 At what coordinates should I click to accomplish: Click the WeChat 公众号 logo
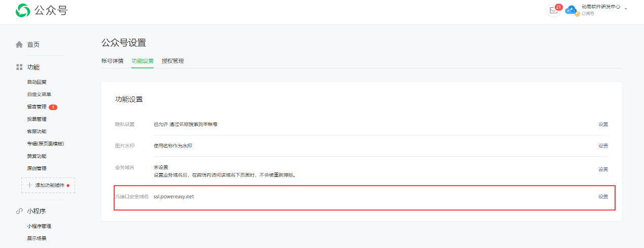click(23, 10)
